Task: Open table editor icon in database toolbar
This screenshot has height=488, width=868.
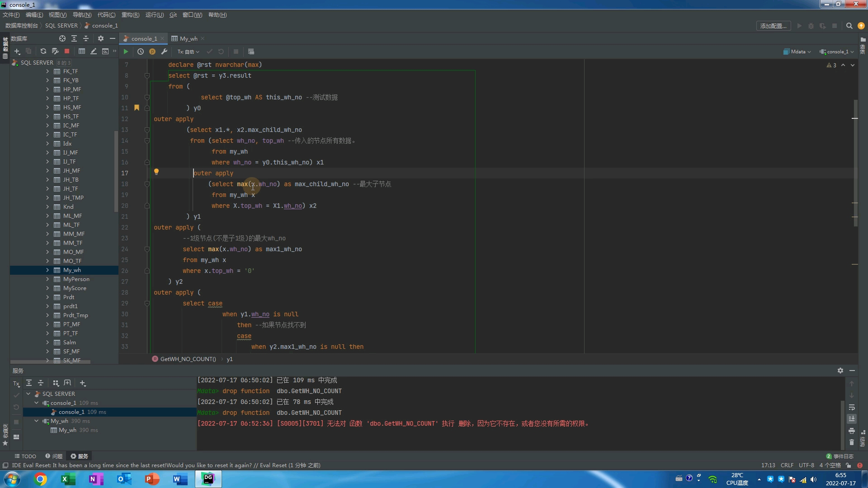Action: [82, 52]
